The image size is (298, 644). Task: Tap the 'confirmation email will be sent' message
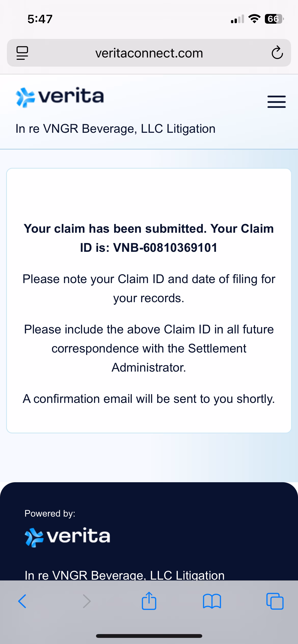[x=149, y=399]
